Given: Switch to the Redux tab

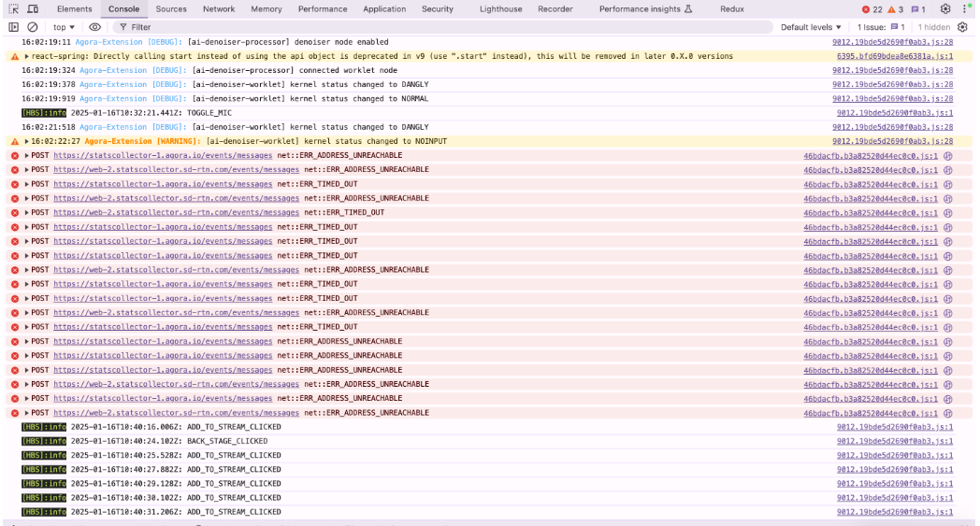Looking at the screenshot, I should (732, 8).
